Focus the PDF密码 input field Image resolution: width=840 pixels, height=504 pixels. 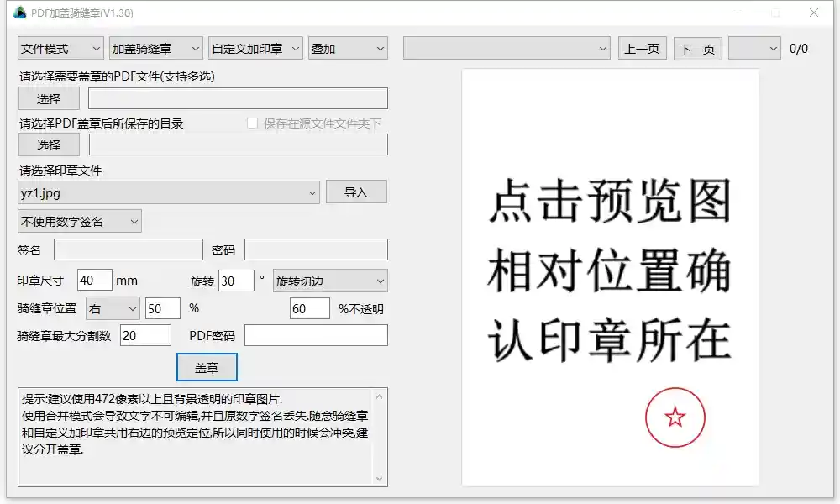(x=316, y=335)
